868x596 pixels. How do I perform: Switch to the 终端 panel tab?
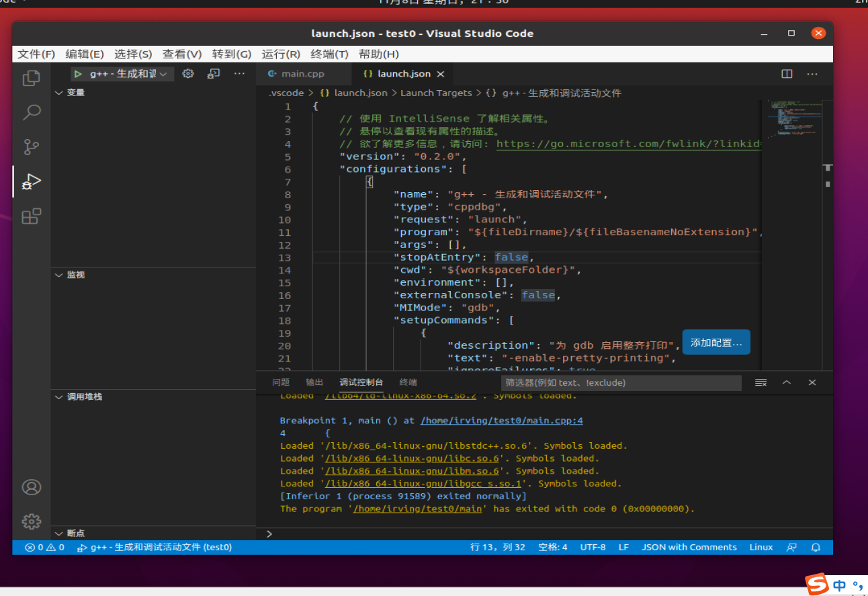point(408,382)
